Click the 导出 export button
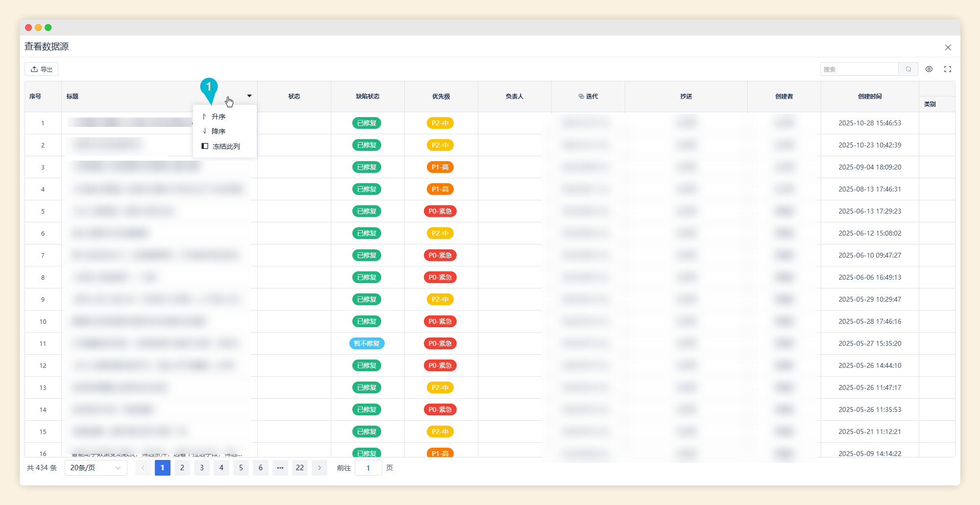Viewport: 980px width, 505px height. pyautogui.click(x=42, y=69)
